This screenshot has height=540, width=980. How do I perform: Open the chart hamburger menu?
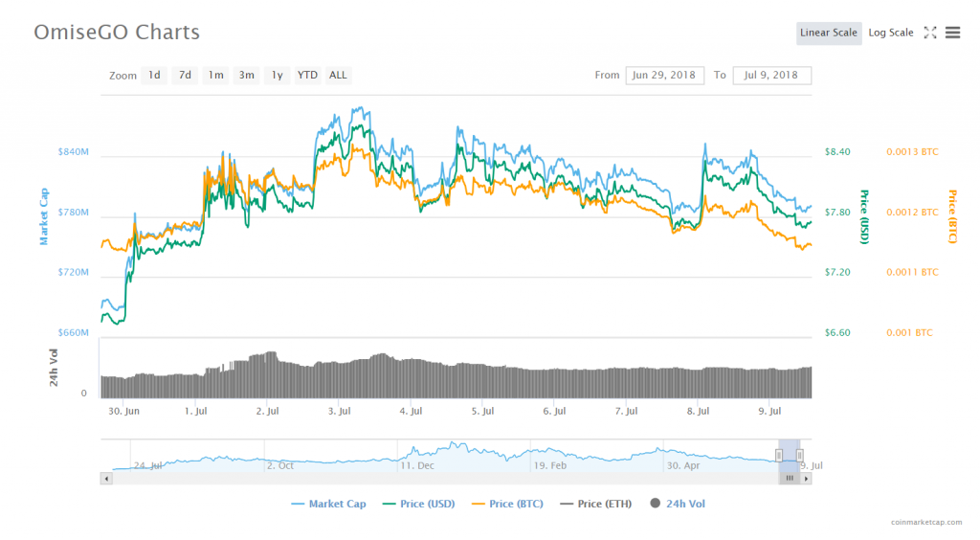click(952, 34)
